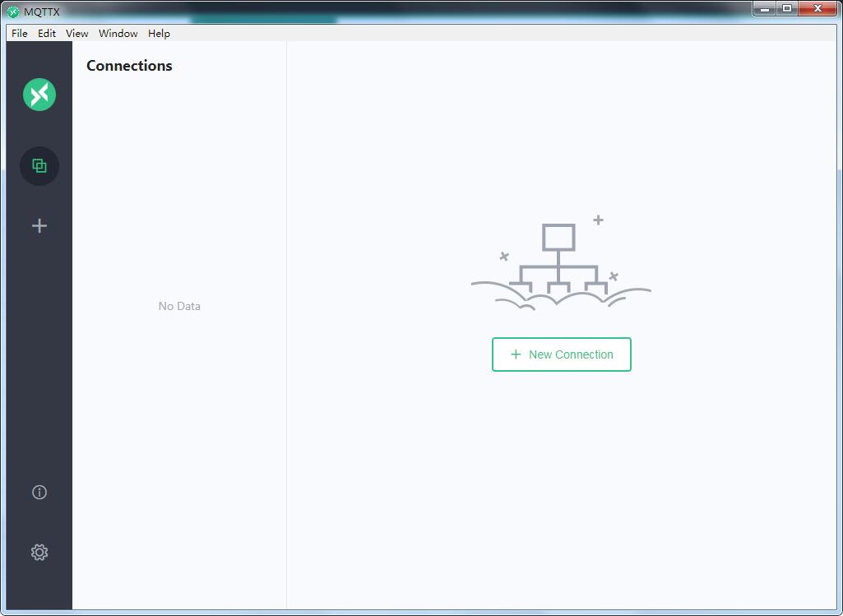Image resolution: width=843 pixels, height=616 pixels.
Task: Click the plus icon in the left sidebar
Action: 39,225
